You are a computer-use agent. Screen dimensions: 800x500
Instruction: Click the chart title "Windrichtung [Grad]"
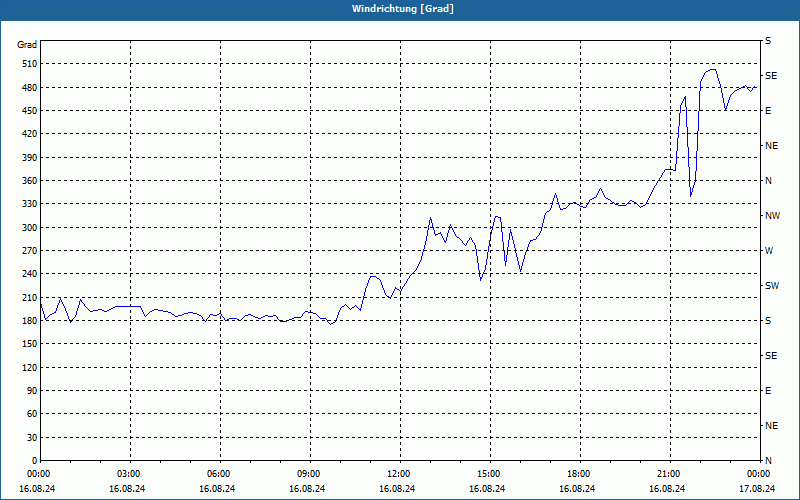[403, 9]
